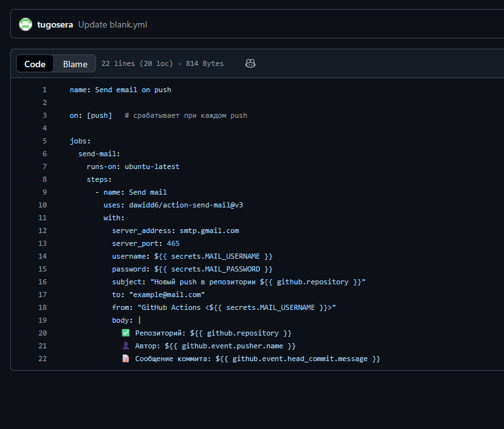
Task: Click line number 12 for server_address
Action: pos(43,231)
